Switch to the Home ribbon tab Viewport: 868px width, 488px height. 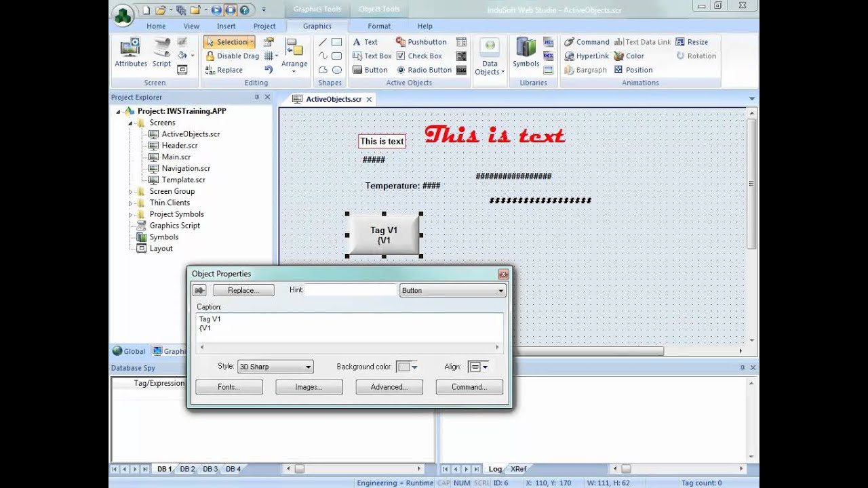click(156, 26)
